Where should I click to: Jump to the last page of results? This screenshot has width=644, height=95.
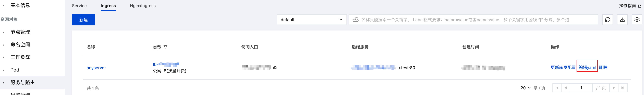623,88
